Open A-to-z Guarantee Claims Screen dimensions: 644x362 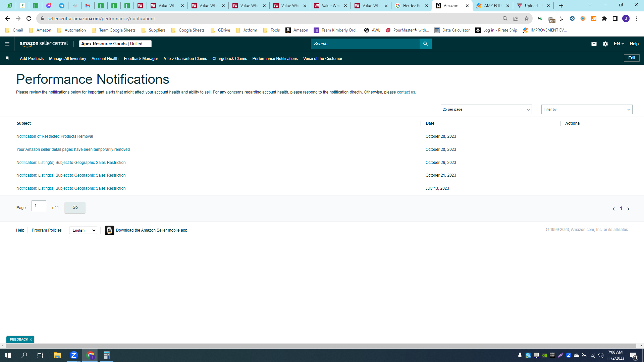pyautogui.click(x=185, y=59)
